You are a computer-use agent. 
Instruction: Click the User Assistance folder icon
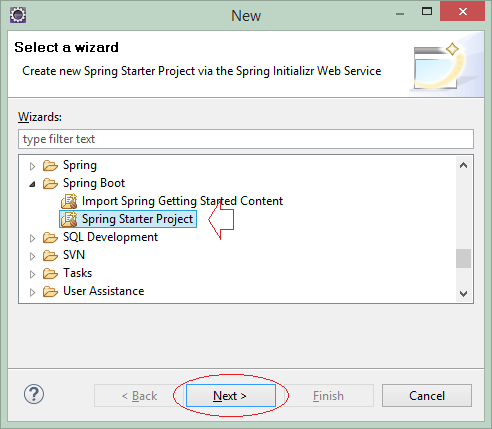tap(50, 291)
